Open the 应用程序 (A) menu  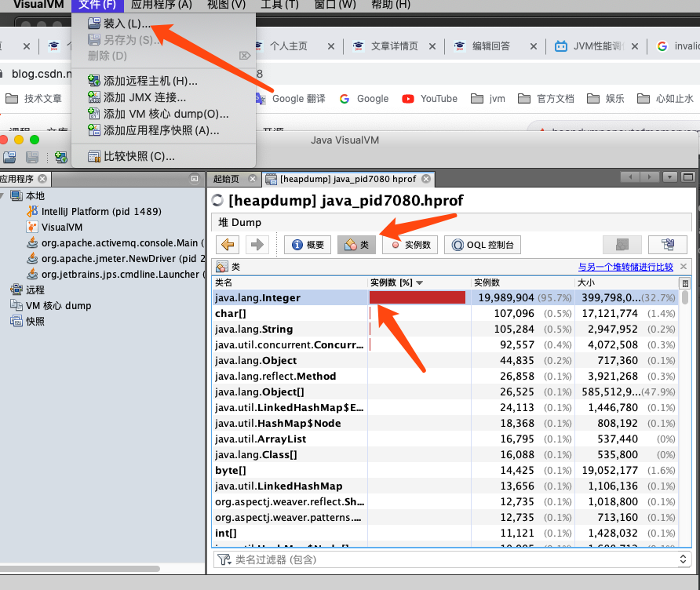click(161, 5)
